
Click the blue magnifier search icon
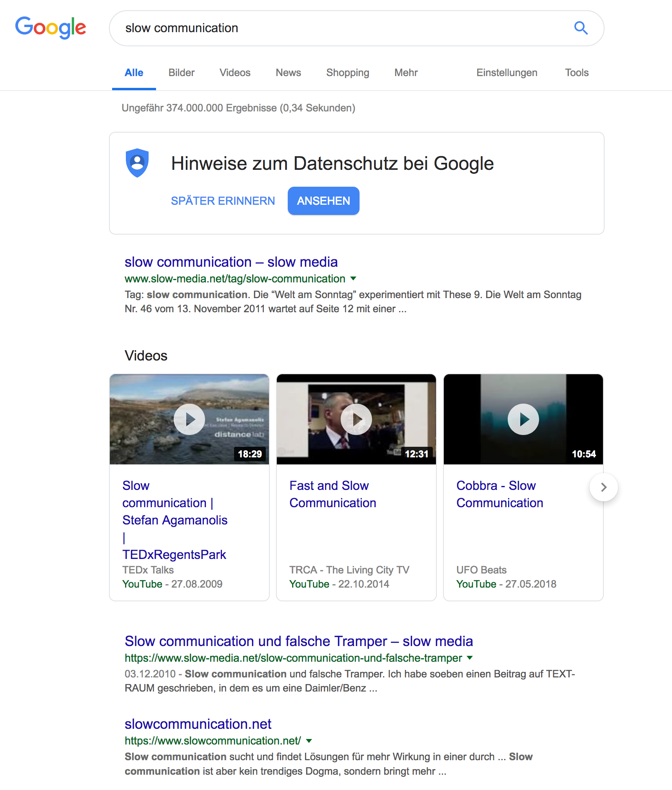pyautogui.click(x=581, y=28)
